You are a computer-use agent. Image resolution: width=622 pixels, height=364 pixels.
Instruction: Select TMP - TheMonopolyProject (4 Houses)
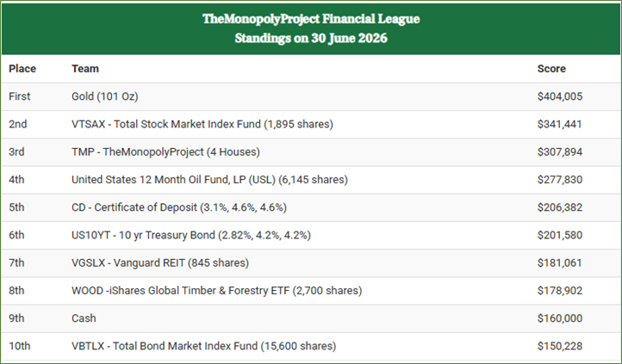pos(165,151)
